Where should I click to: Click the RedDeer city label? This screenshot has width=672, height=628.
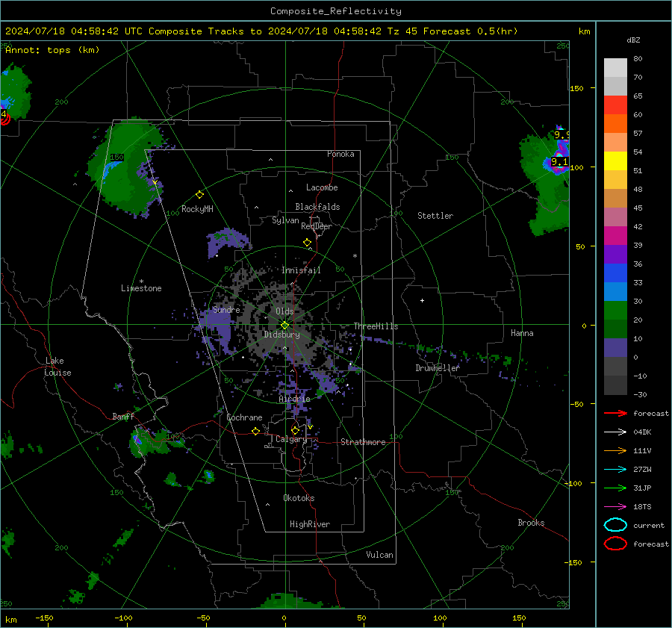(x=317, y=226)
